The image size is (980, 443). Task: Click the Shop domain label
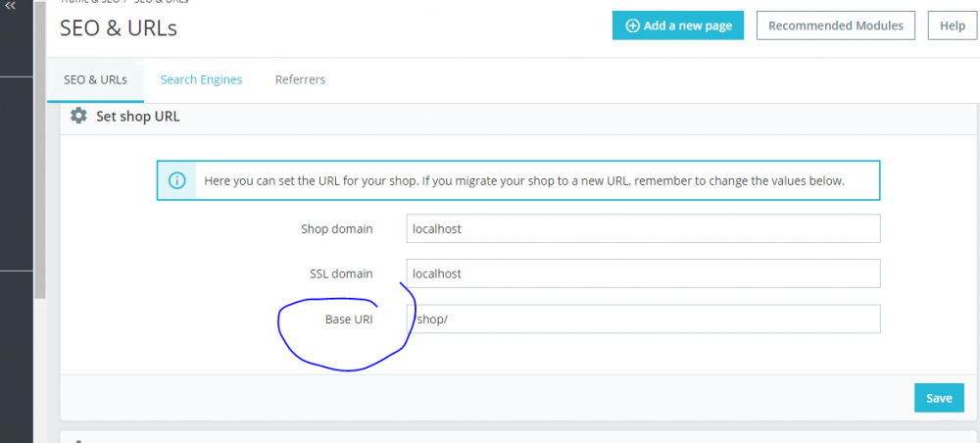click(x=336, y=229)
